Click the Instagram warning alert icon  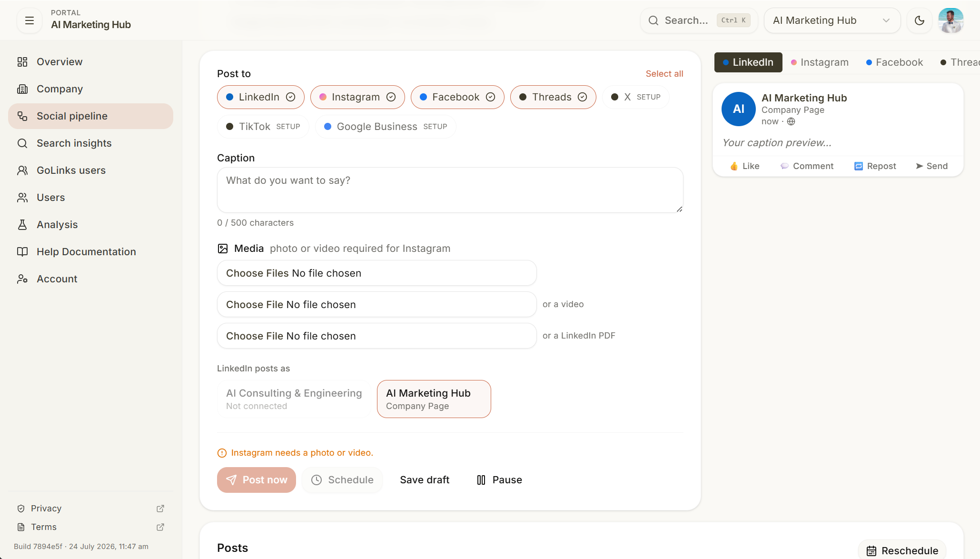point(222,453)
